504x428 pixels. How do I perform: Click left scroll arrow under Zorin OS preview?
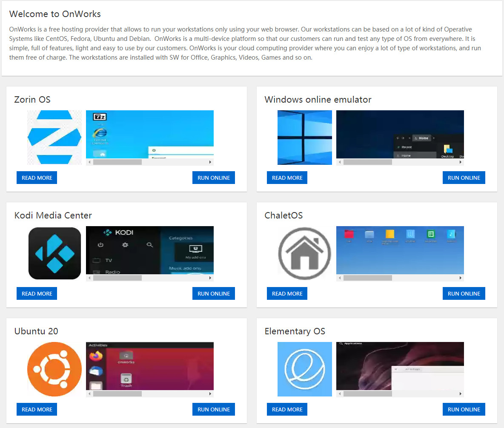89,162
